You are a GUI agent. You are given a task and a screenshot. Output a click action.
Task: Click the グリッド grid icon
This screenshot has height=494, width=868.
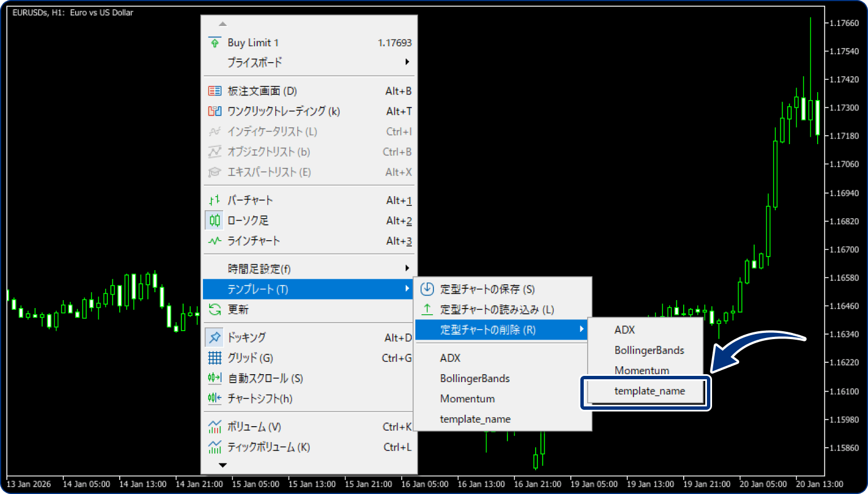(x=215, y=357)
